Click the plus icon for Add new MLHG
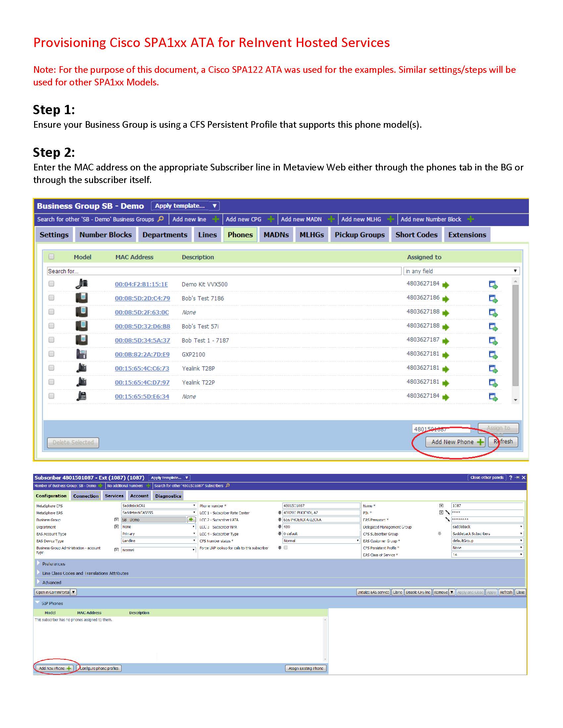The width and height of the screenshot is (563, 728). tap(390, 219)
